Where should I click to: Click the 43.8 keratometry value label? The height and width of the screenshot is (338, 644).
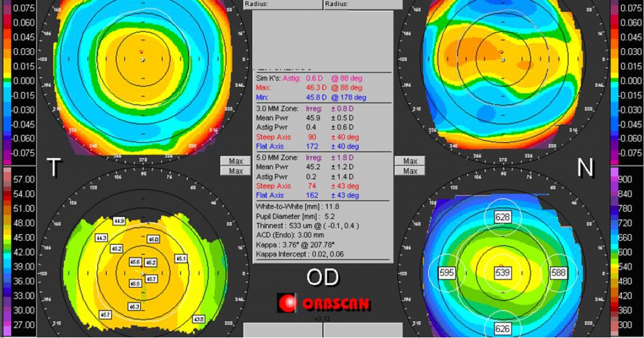[x=199, y=319]
